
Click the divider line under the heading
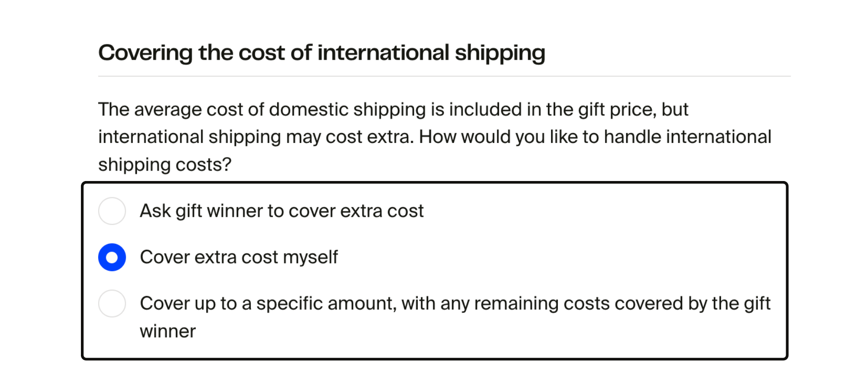coord(434,76)
